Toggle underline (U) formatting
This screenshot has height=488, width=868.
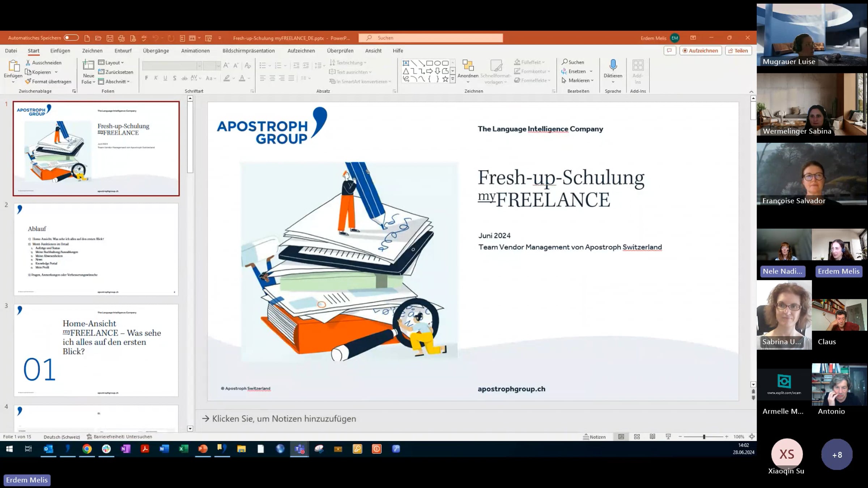pos(165,78)
